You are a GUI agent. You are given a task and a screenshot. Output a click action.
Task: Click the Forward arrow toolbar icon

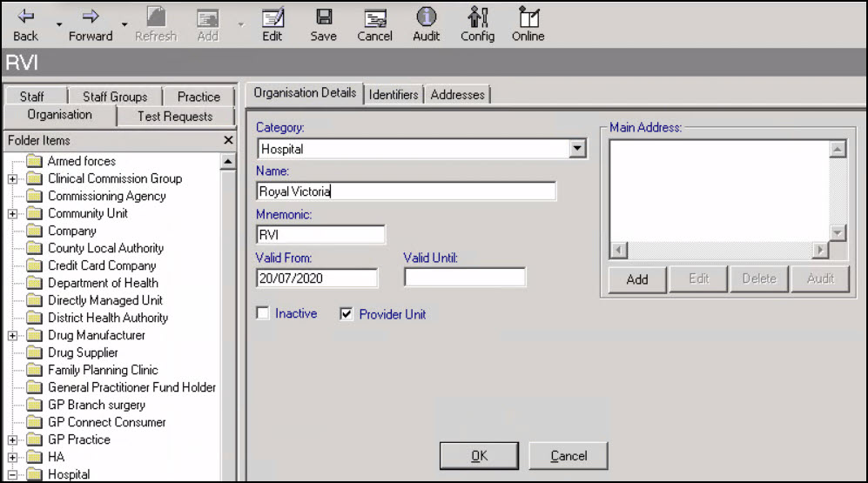click(91, 17)
